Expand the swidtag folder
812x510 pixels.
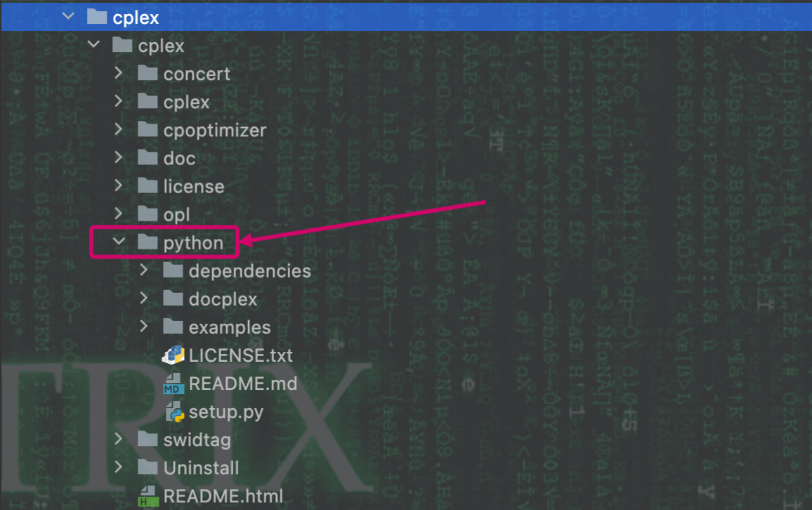click(x=119, y=440)
